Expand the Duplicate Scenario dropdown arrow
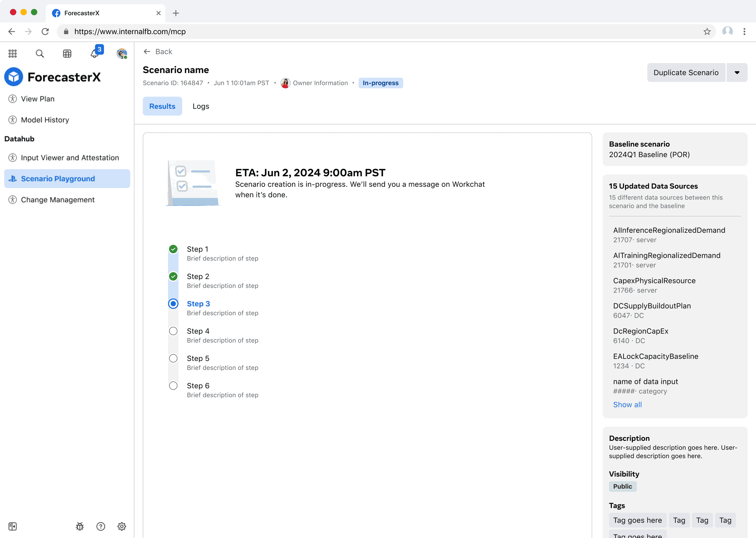 (x=737, y=73)
